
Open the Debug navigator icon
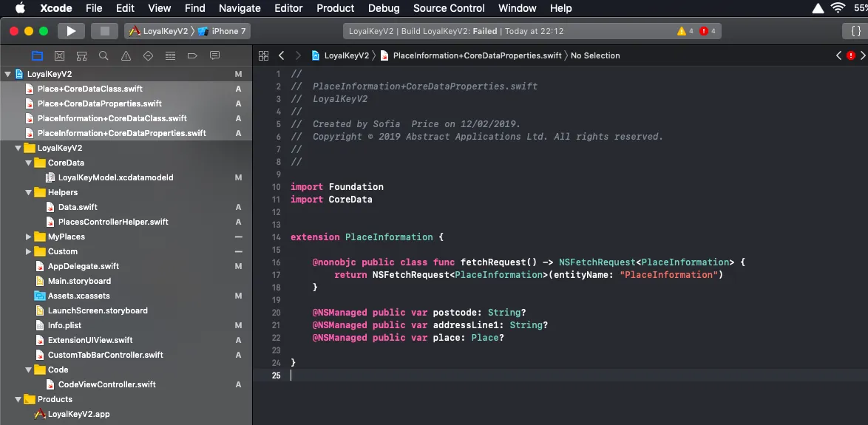171,55
